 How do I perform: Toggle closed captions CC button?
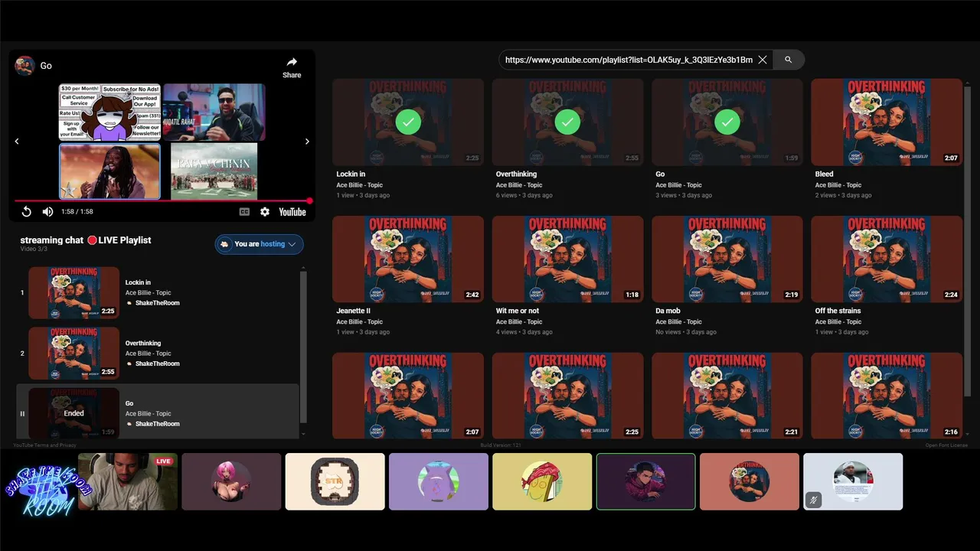coord(244,212)
